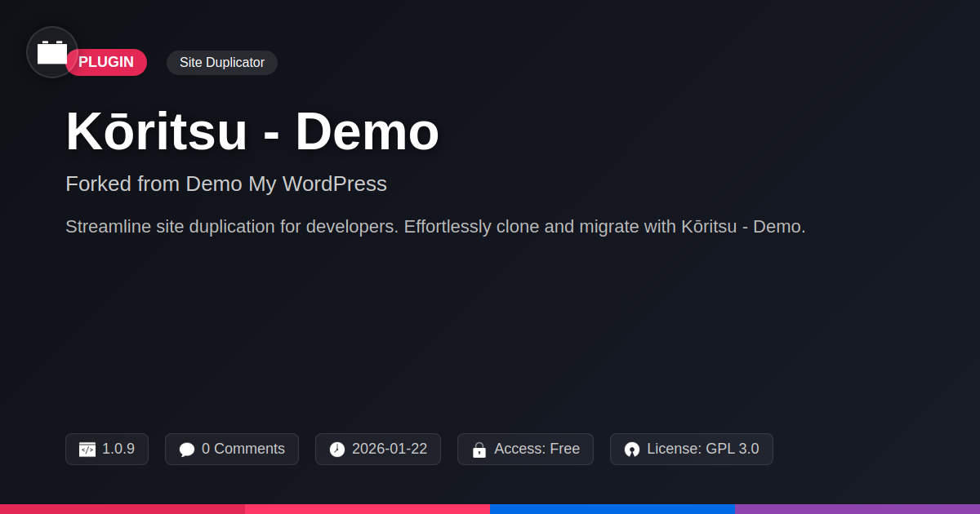This screenshot has height=514, width=980.
Task: Click the Streamline site duplication description text
Action: 435,227
